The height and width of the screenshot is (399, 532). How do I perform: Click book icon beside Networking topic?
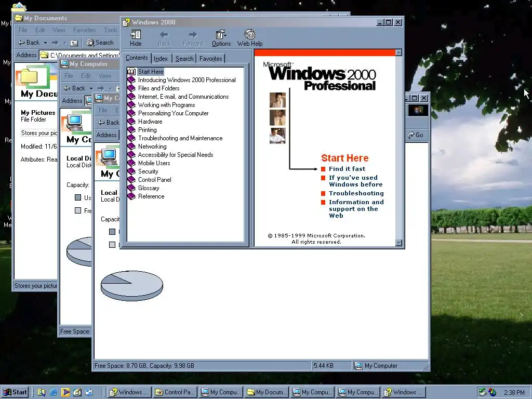[x=131, y=147]
